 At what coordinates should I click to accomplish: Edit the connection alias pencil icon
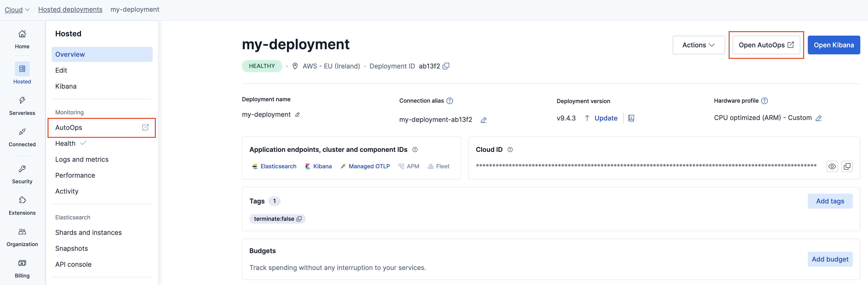tap(483, 120)
